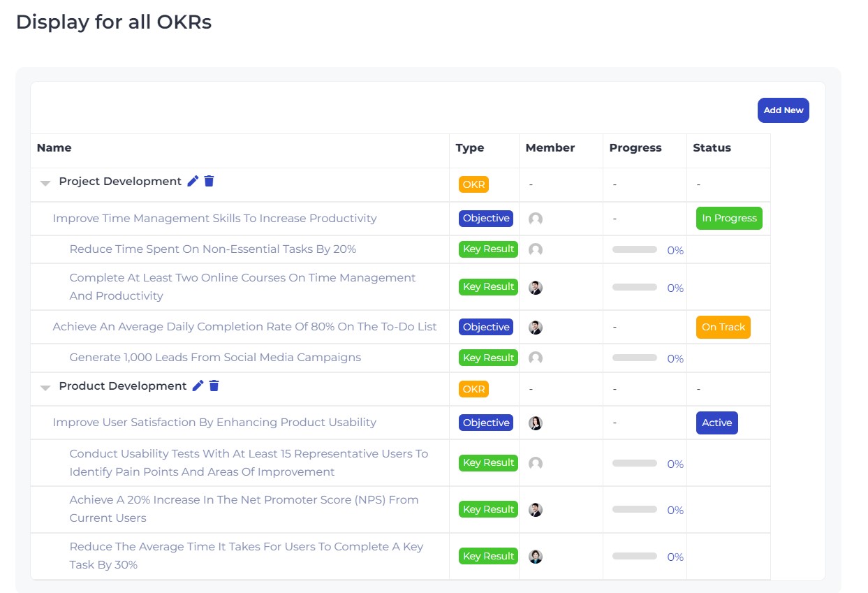This screenshot has height=593, width=868.
Task: Click the avatar for Improve User Satisfaction objective
Action: [x=535, y=422]
